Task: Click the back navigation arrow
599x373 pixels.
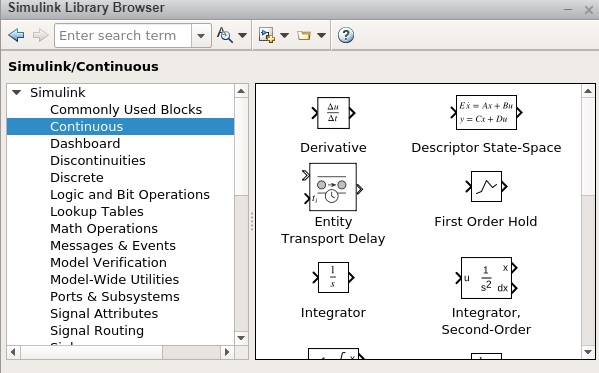Action: (x=16, y=36)
